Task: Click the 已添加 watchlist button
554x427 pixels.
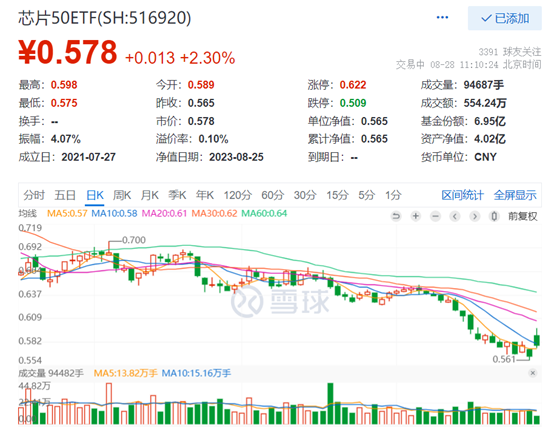Action: (x=505, y=18)
